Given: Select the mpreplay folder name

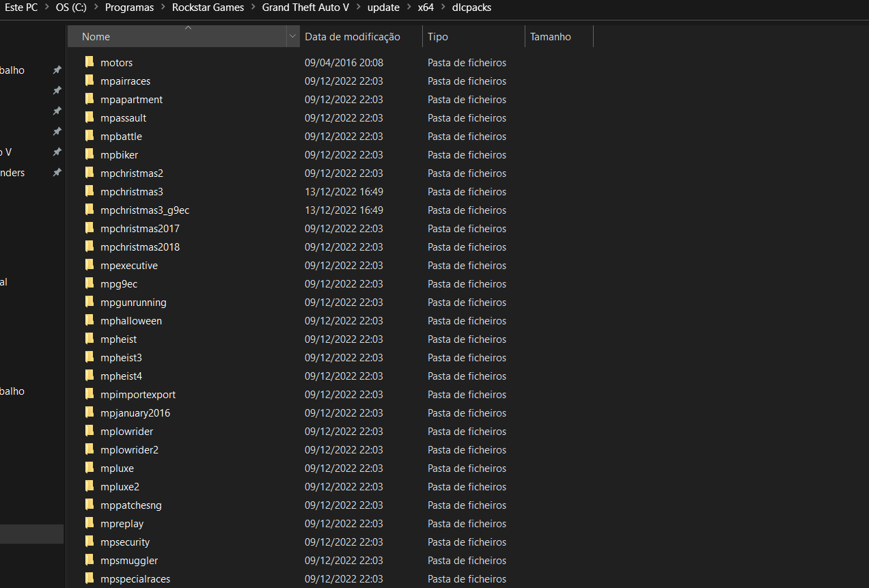Looking at the screenshot, I should 122,523.
